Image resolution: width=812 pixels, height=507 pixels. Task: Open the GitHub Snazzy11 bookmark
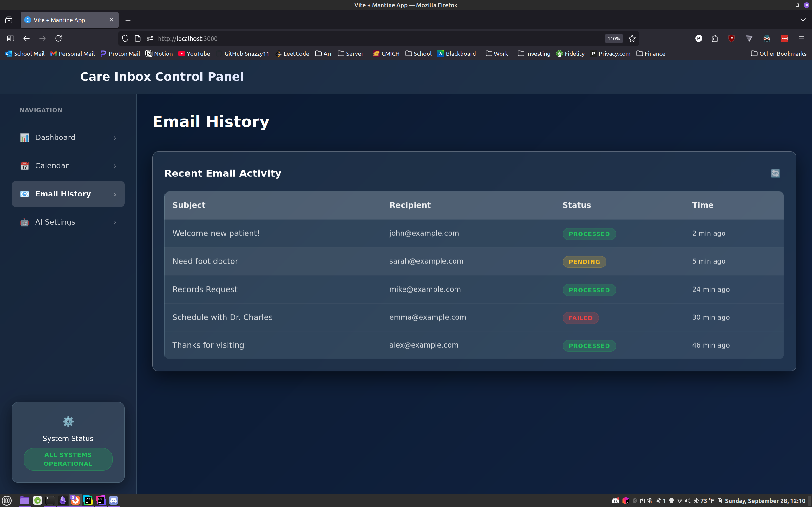[246, 54]
